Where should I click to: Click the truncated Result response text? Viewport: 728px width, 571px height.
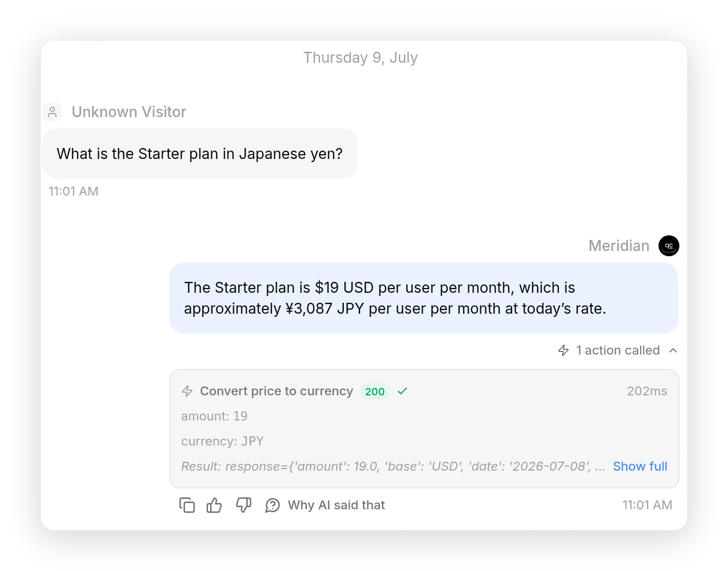pyautogui.click(x=393, y=466)
